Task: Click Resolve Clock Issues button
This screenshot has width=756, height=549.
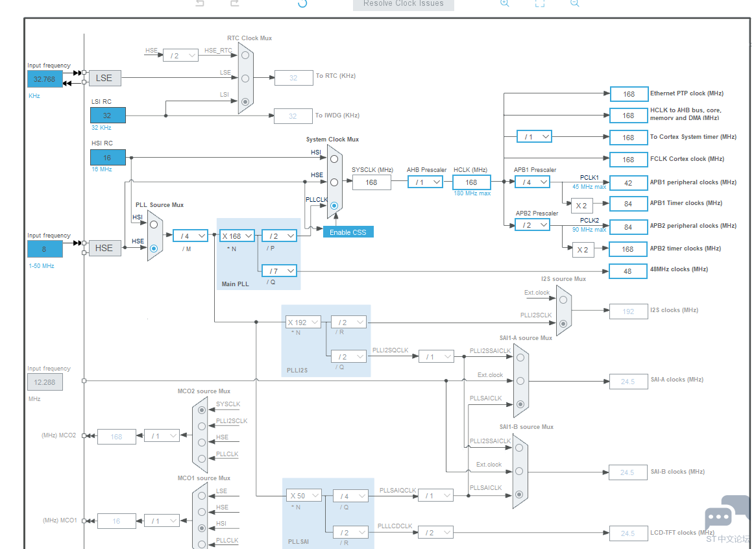Action: [403, 4]
